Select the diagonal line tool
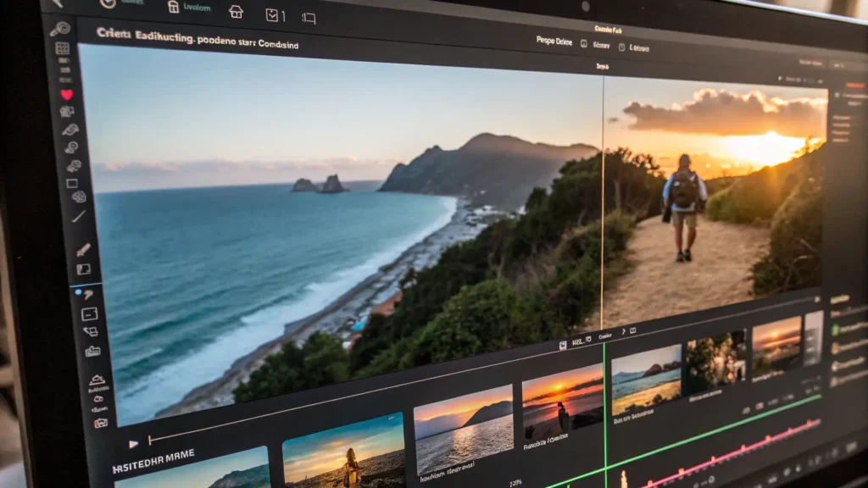 [79, 216]
